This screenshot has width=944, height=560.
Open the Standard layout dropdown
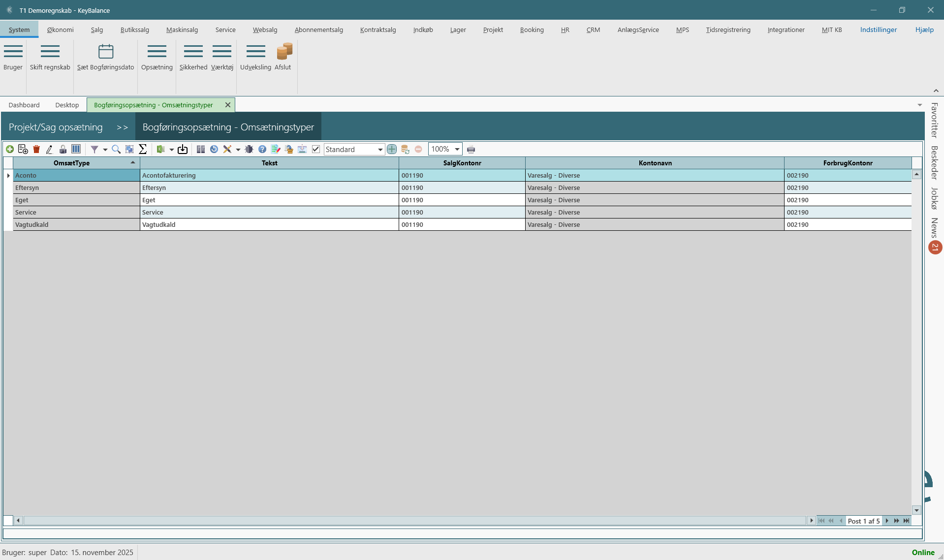pyautogui.click(x=380, y=150)
